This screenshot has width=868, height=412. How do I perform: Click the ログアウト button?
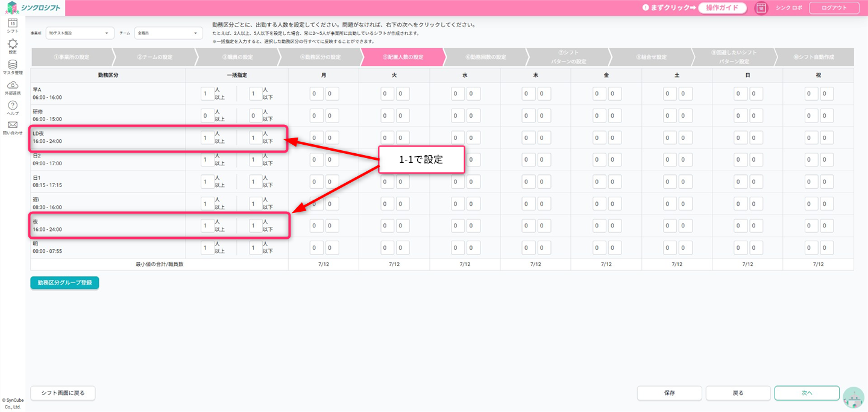coord(834,8)
